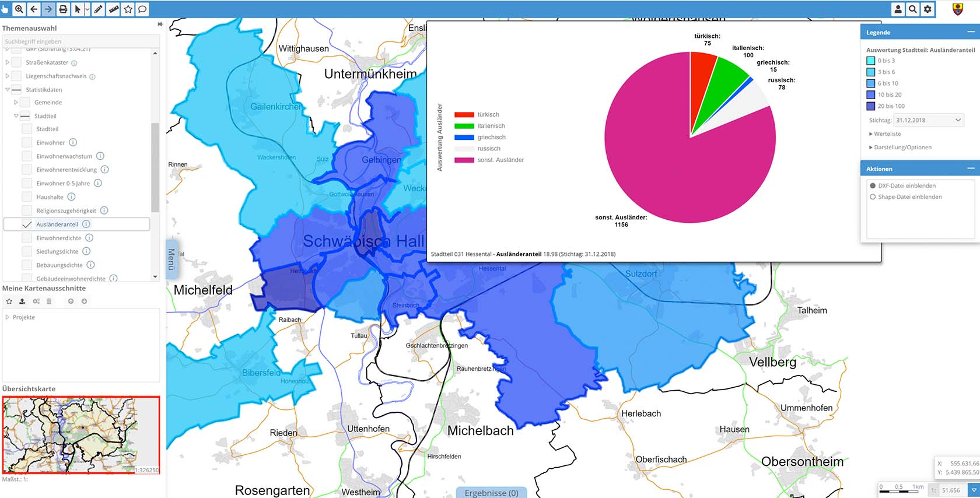Image resolution: width=980 pixels, height=498 pixels.
Task: Open the speech bubble comment tool
Action: tap(142, 9)
